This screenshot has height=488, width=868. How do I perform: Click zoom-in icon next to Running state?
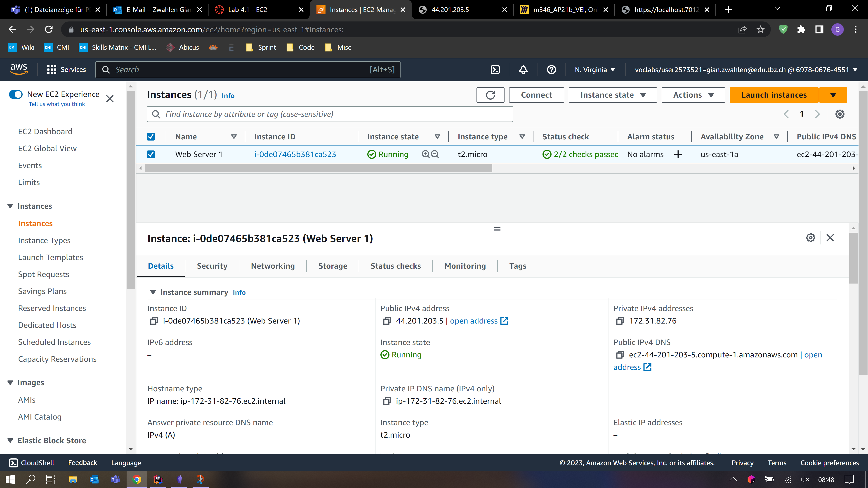[x=426, y=154]
